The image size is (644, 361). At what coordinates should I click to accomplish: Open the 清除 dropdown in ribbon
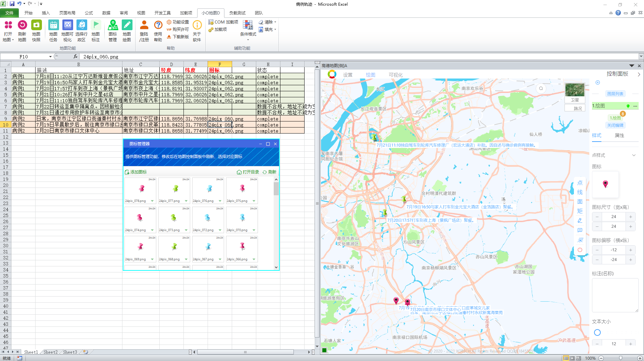(x=268, y=22)
